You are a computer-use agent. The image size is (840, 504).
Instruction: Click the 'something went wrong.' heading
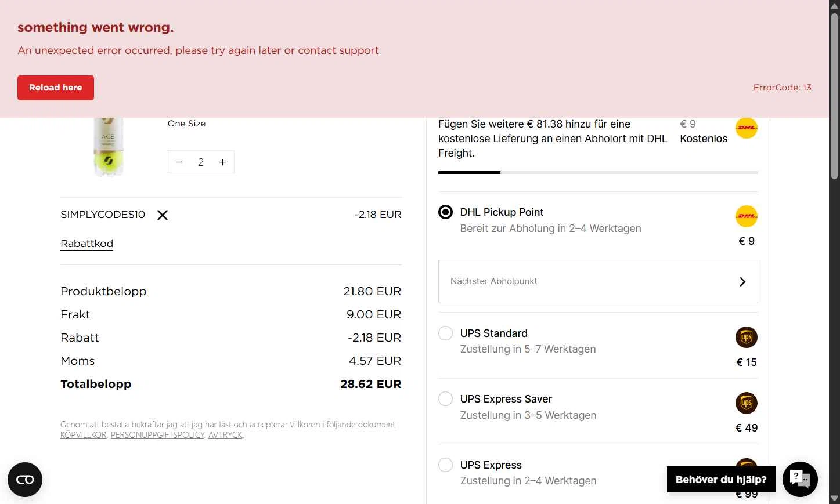click(95, 27)
